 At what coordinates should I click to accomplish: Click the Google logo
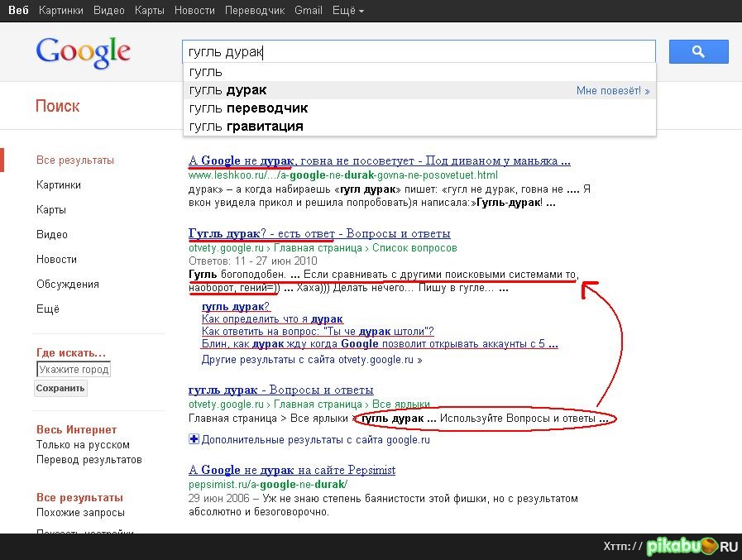(x=84, y=52)
